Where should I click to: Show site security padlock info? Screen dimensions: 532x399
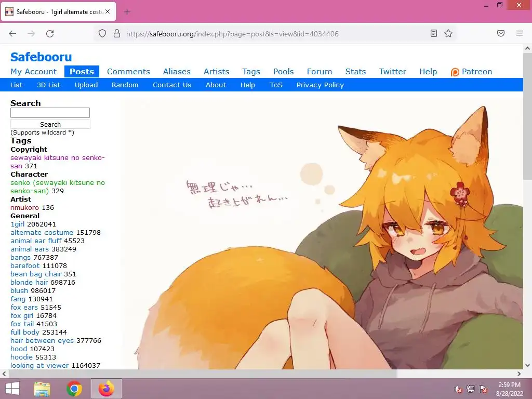click(117, 33)
